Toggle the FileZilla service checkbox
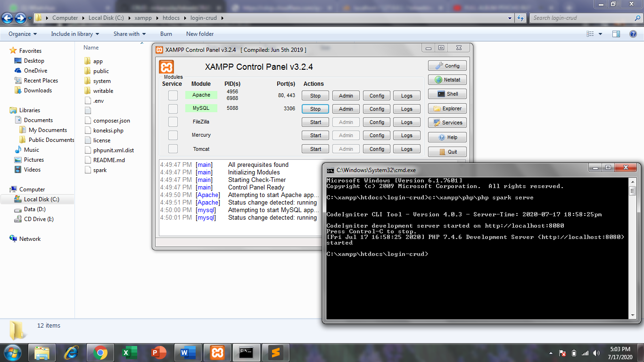The image size is (644, 362). [173, 122]
